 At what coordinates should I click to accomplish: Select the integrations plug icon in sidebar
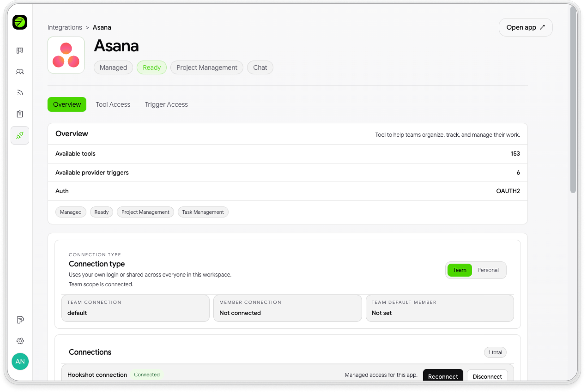pos(20,135)
